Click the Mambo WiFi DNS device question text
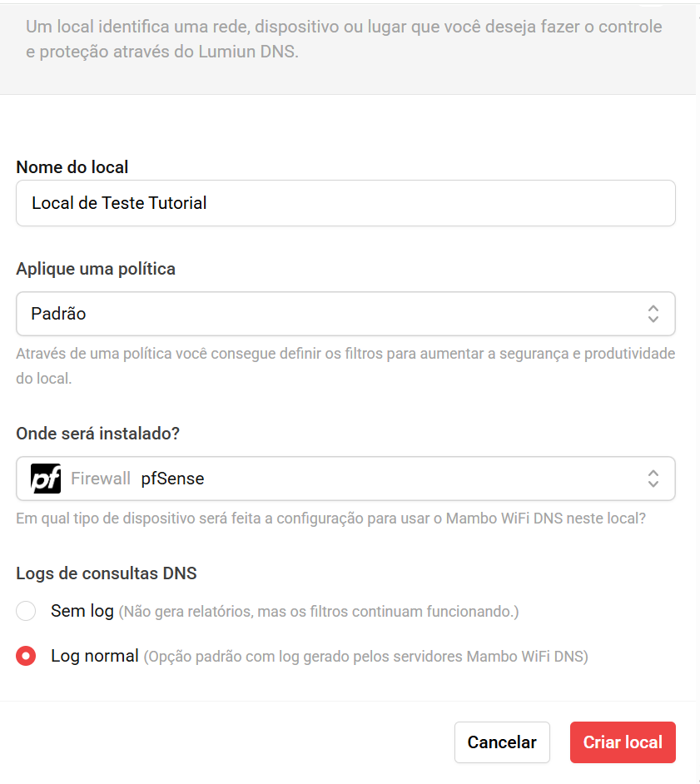 point(331,519)
